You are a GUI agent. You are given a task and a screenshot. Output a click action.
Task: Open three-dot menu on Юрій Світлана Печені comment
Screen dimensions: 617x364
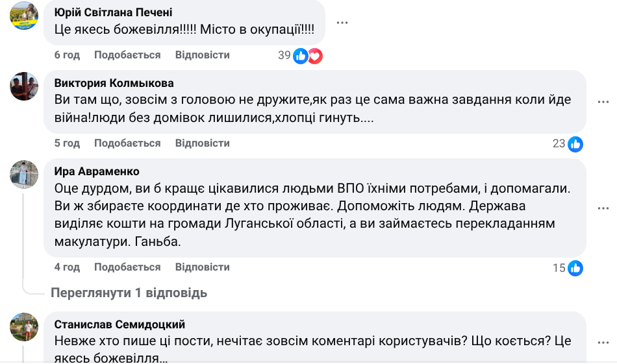[342, 23]
